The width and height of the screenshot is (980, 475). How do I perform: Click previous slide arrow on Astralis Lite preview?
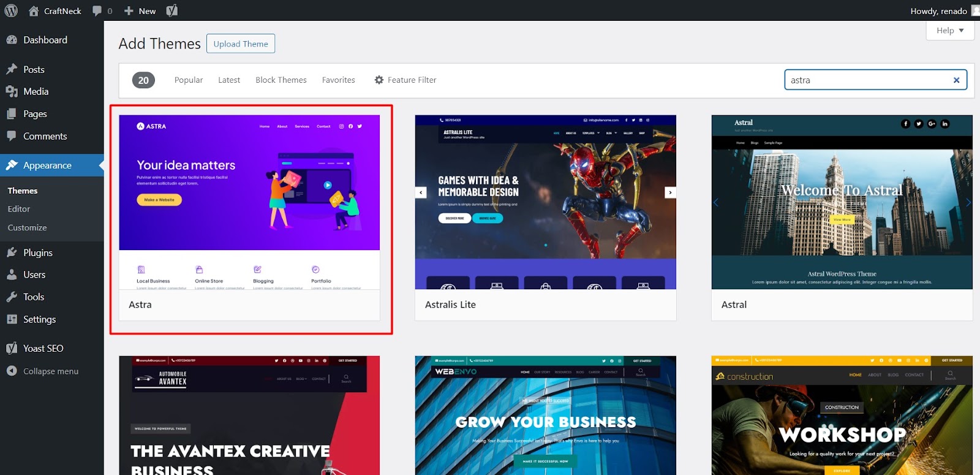tap(421, 192)
